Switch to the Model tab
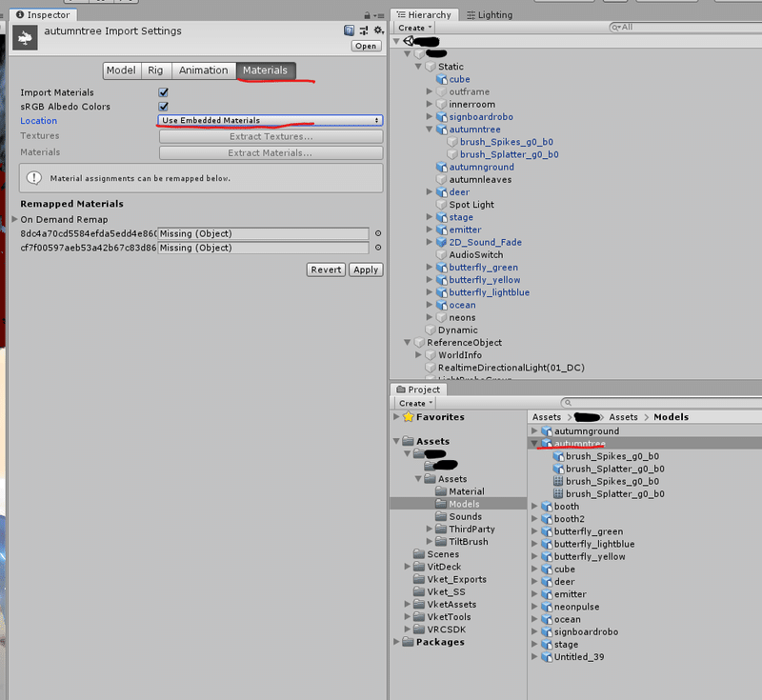The width and height of the screenshot is (762, 700). click(x=122, y=70)
